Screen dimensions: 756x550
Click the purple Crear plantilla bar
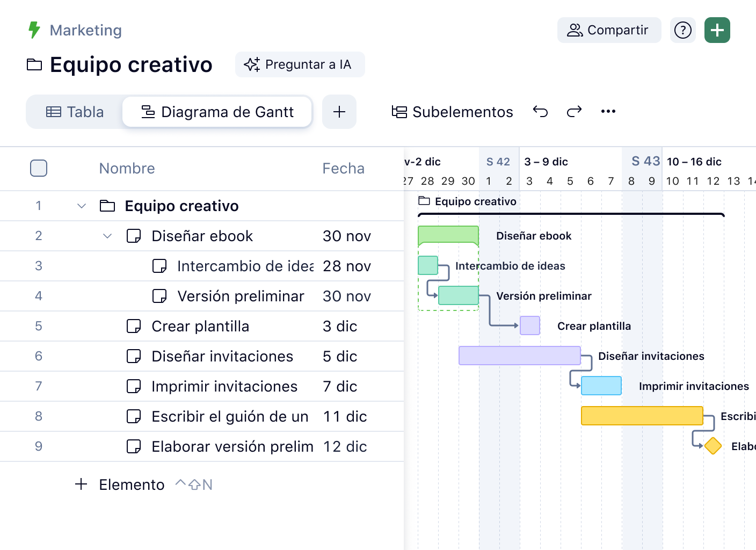tap(530, 325)
